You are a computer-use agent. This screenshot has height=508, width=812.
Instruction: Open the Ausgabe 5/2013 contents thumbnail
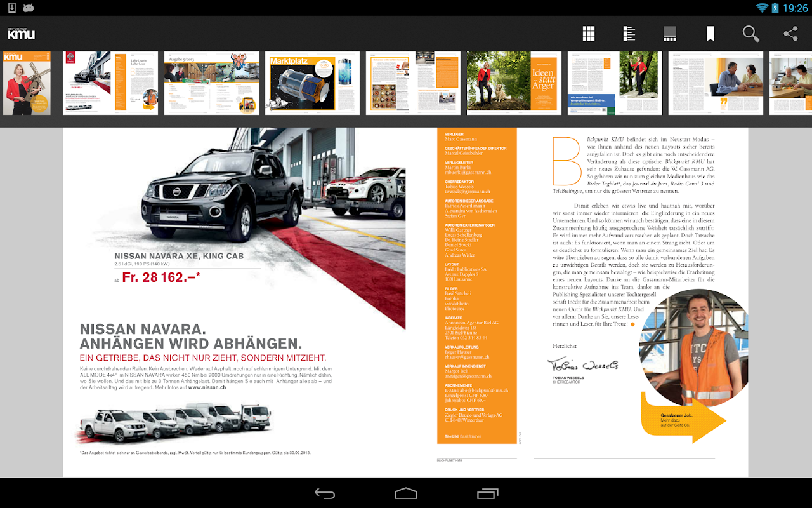click(211, 83)
